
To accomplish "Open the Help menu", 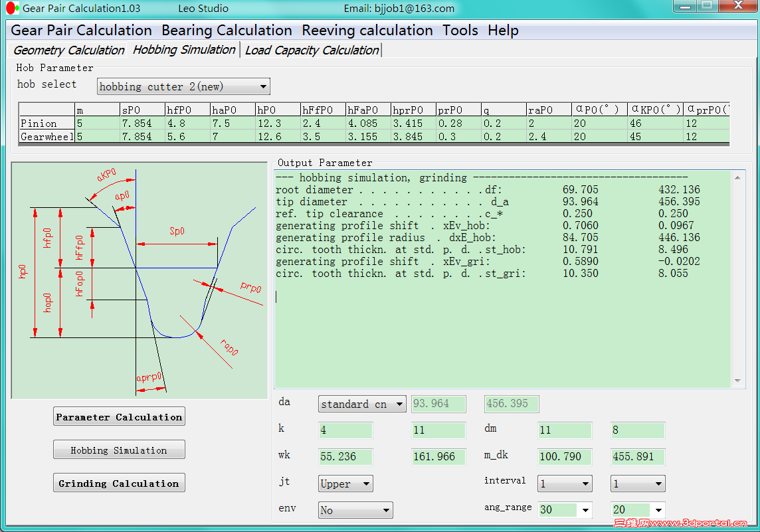I will coord(503,30).
